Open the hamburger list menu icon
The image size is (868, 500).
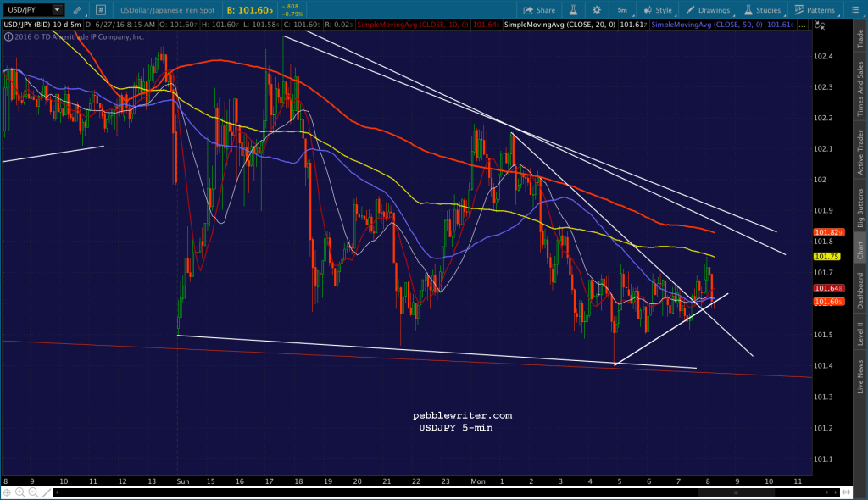coord(855,10)
